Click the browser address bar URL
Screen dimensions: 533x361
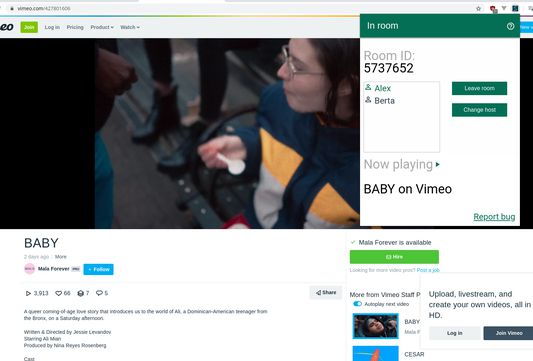[x=44, y=8]
